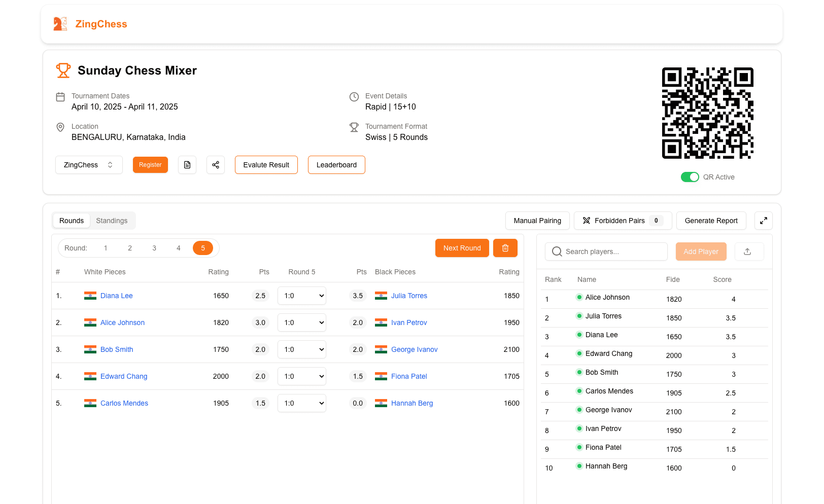
Task: Open Julia Torres player link in pairings
Action: [x=409, y=296]
